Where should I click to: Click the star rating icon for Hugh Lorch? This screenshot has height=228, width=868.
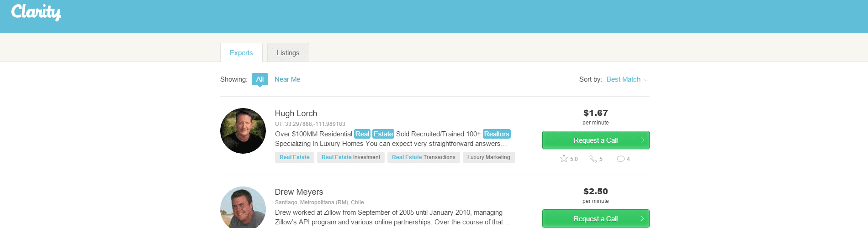coord(564,159)
